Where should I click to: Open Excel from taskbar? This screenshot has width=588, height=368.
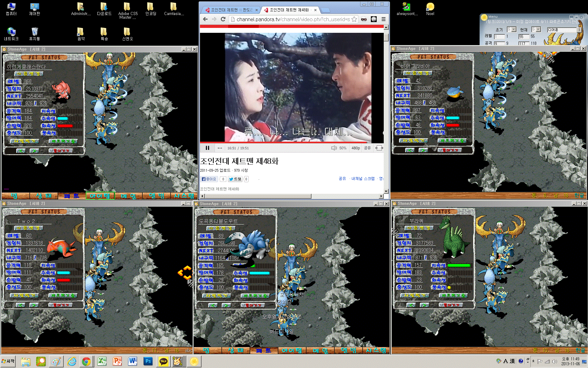(x=102, y=362)
